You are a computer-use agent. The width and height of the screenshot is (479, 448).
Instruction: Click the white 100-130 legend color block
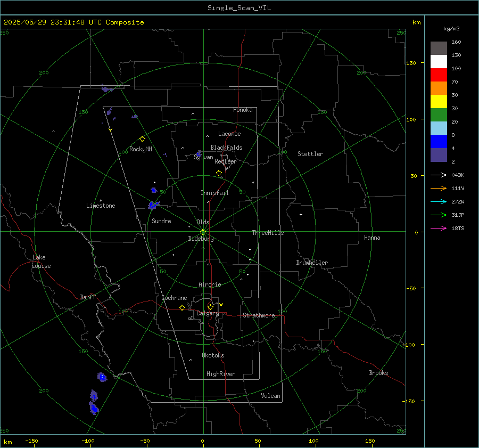439,62
